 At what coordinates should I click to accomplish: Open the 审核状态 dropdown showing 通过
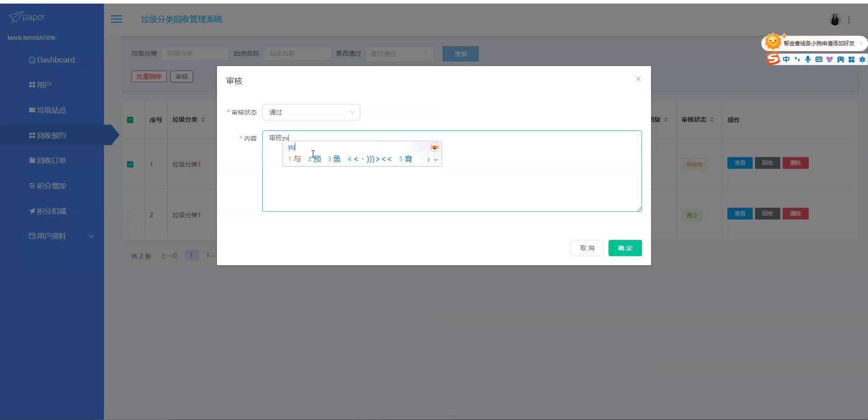311,112
